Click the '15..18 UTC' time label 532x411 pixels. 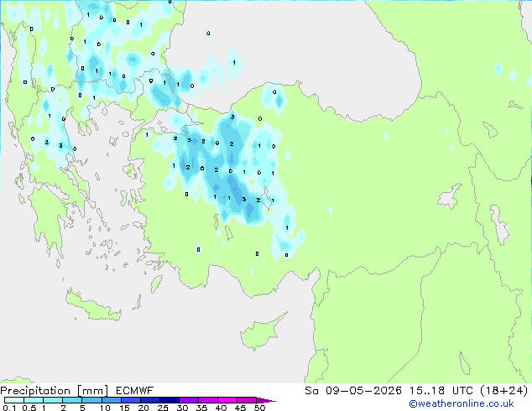(x=441, y=391)
